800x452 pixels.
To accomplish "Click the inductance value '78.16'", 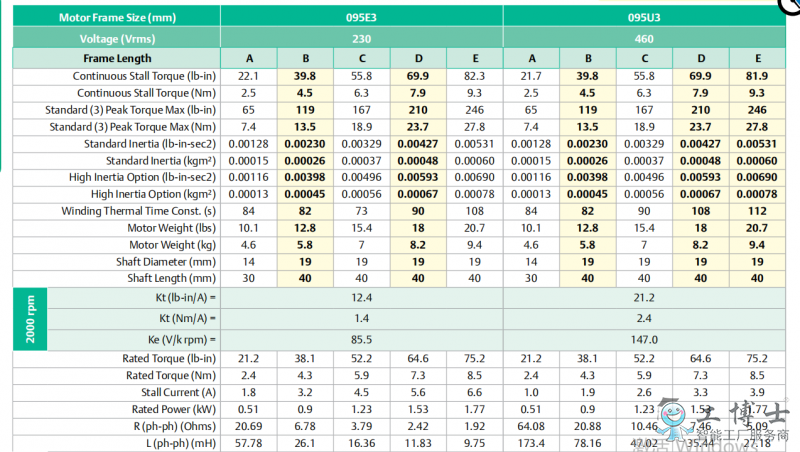I will pyautogui.click(x=588, y=443).
